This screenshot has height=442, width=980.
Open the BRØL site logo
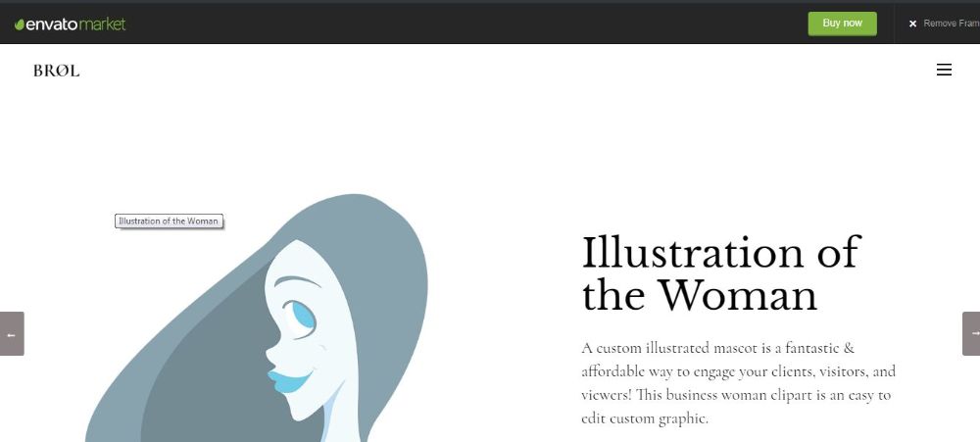[x=56, y=71]
